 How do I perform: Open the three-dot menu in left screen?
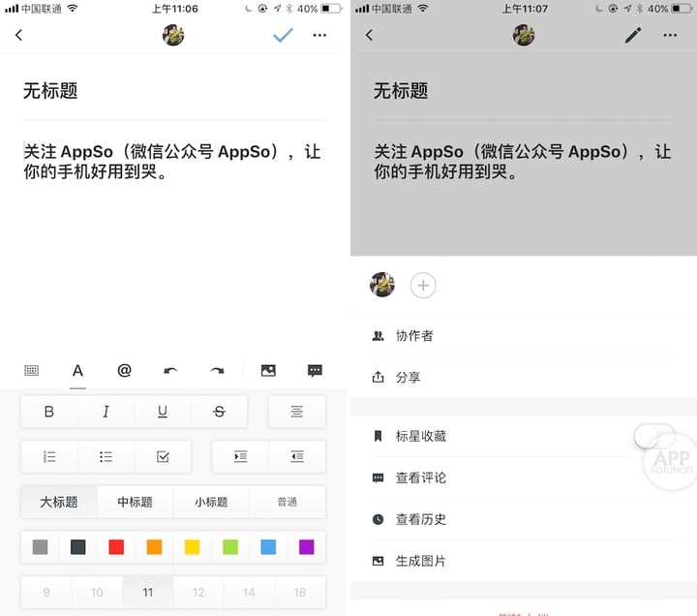(319, 35)
